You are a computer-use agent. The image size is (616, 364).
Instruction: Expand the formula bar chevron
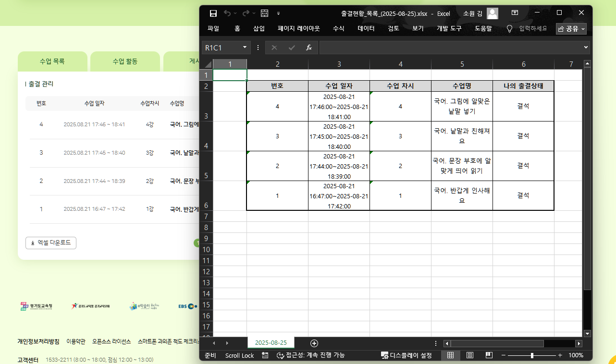click(x=586, y=48)
